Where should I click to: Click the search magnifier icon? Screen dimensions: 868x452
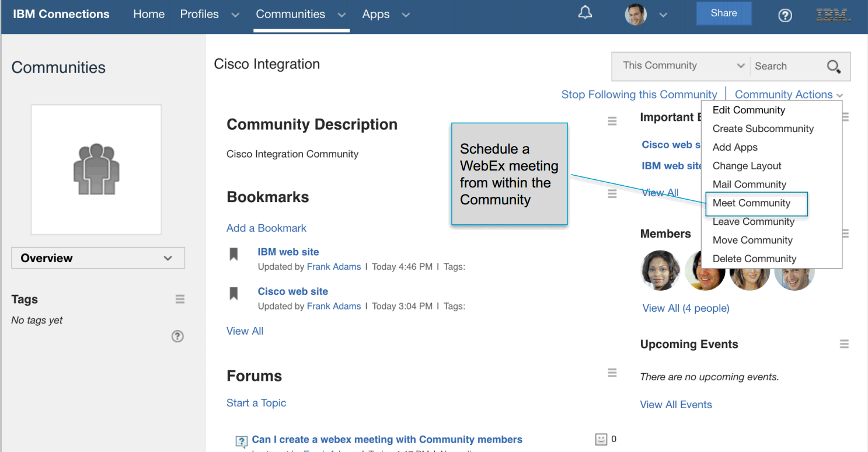[834, 67]
